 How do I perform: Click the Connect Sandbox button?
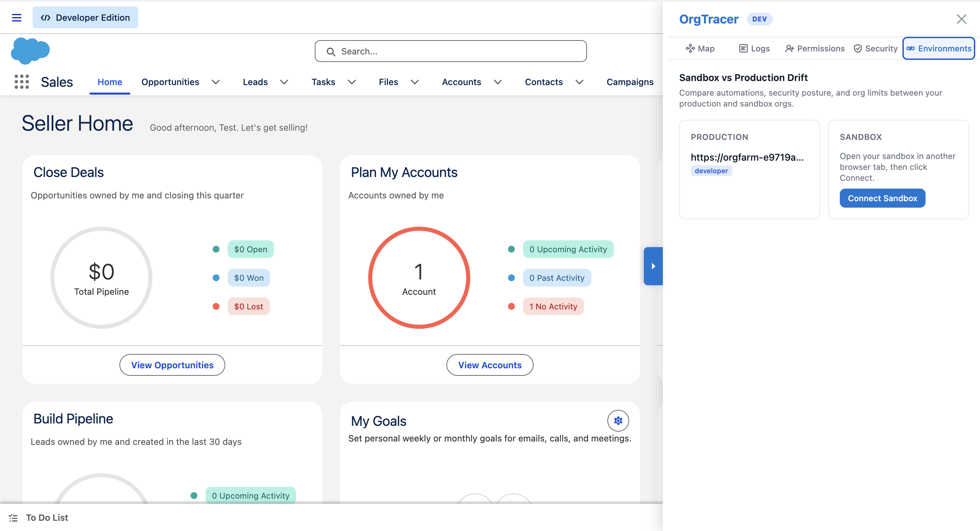[882, 198]
